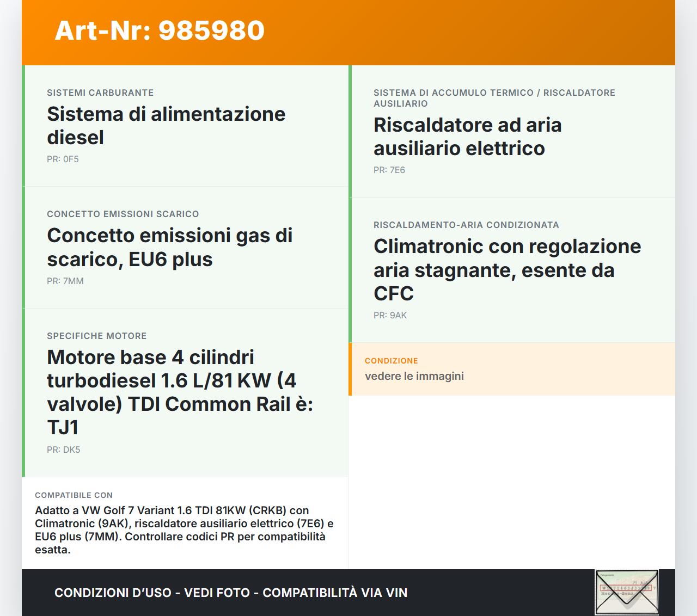
Task: Open the Sistema di alimentazione diesel card
Action: (166, 125)
